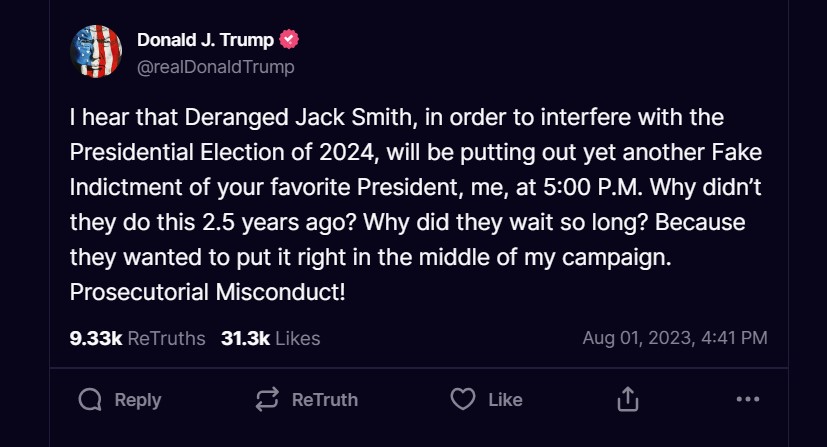
Task: Click "Prosecutorial Misconduct!" in the post text
Action: pos(208,294)
